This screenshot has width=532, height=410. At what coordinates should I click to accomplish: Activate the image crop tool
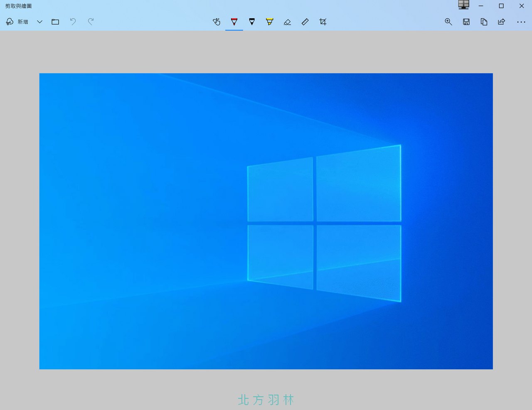[x=323, y=22]
